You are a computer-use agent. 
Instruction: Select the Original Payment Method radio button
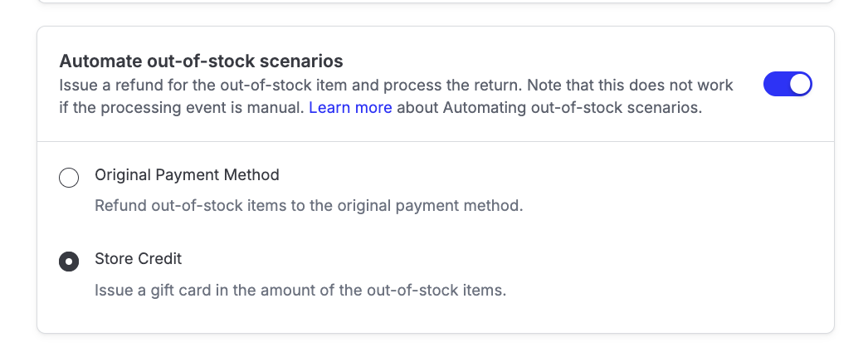(x=69, y=178)
